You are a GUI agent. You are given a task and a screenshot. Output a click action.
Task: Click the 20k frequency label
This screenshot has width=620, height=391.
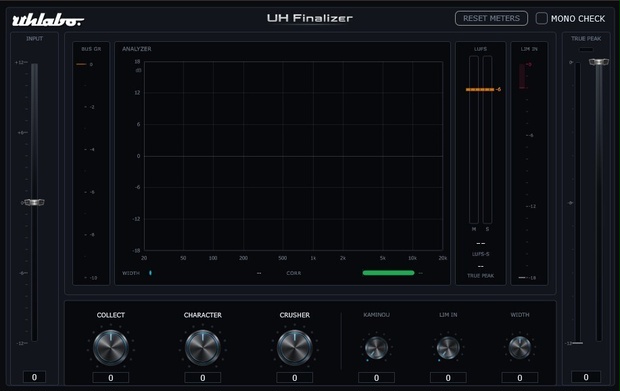(442, 258)
